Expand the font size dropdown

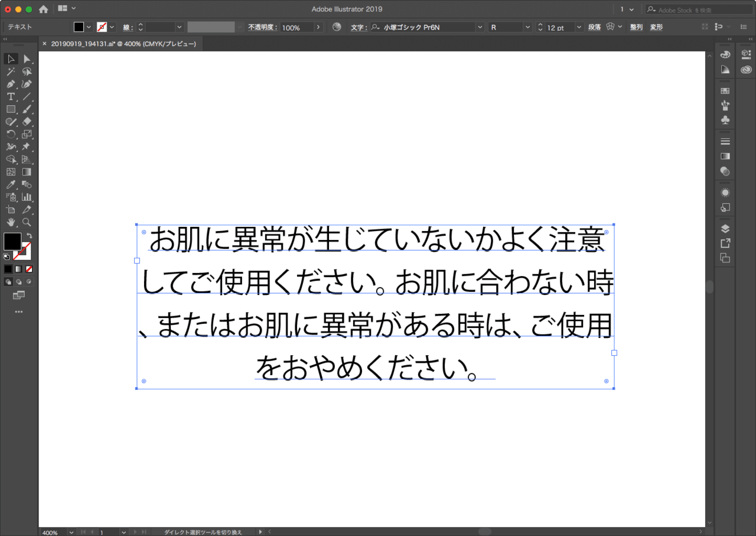coord(578,27)
